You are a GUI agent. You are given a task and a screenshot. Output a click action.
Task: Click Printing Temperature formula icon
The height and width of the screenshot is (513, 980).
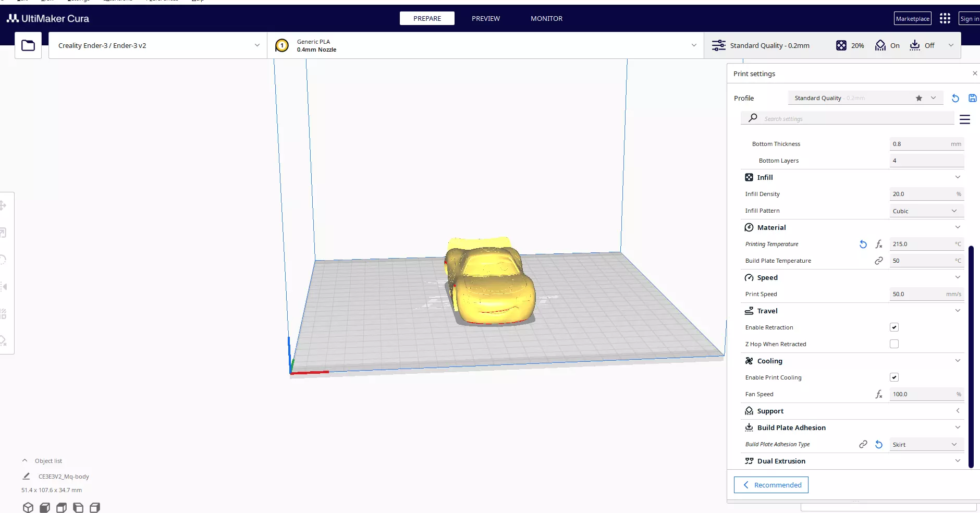point(879,244)
